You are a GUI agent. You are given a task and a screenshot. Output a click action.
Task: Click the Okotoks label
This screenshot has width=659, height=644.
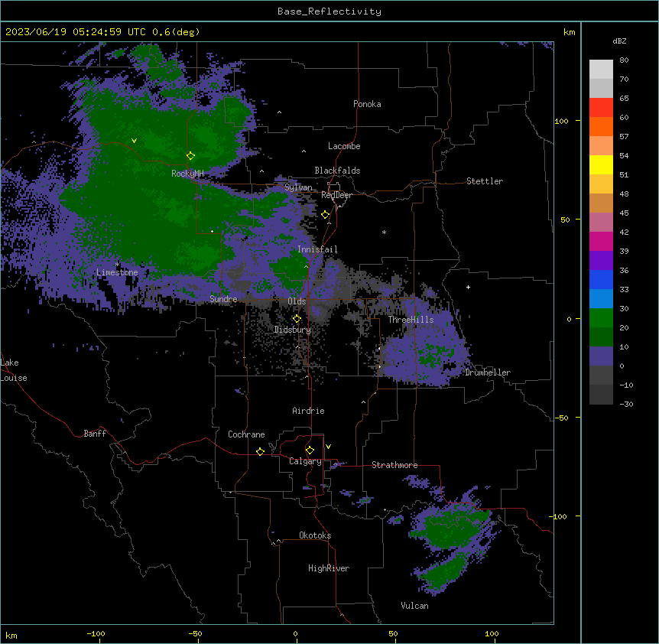pyautogui.click(x=315, y=535)
